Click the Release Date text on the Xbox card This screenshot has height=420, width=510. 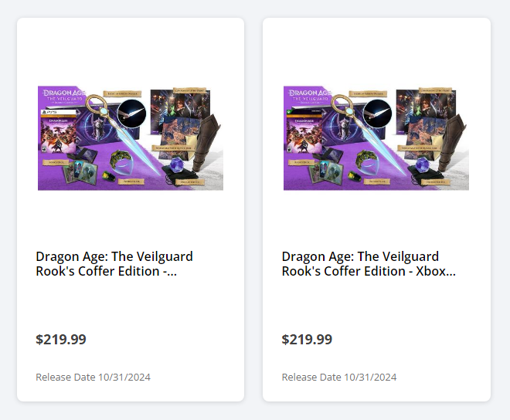coord(338,377)
